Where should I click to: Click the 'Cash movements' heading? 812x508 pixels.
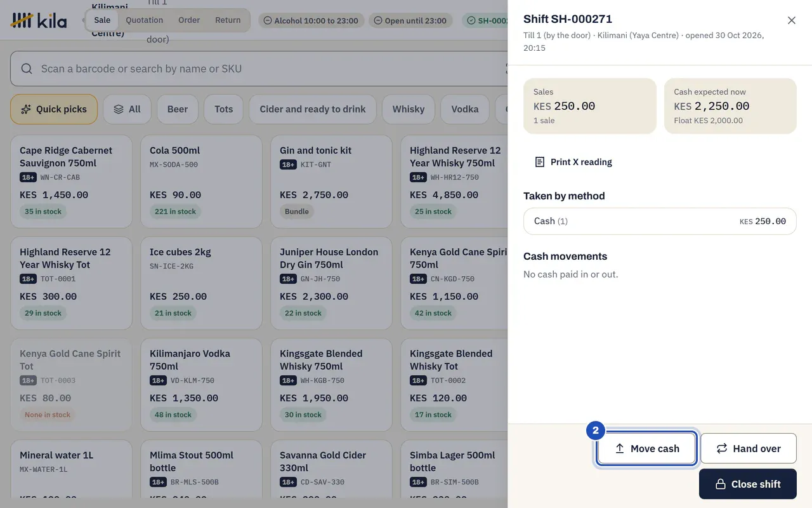coord(565,256)
